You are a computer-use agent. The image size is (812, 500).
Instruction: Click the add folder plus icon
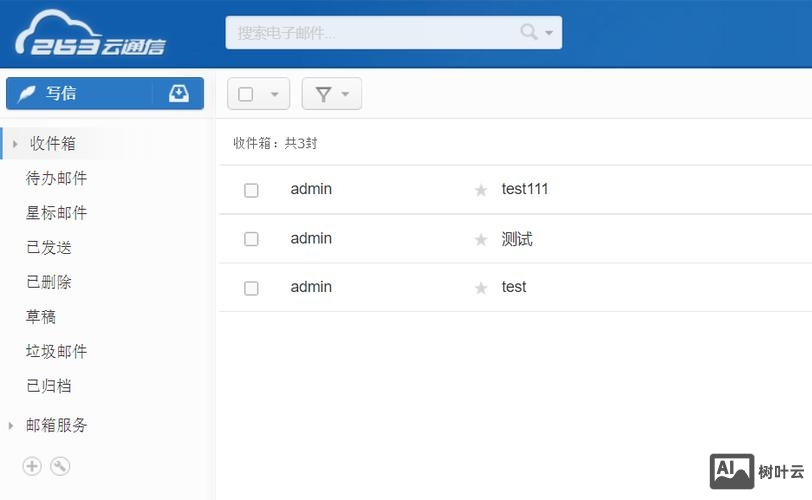(x=32, y=466)
